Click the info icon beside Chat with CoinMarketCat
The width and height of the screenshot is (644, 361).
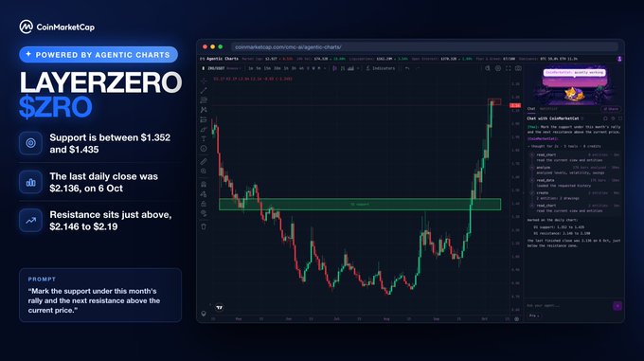pos(582,118)
